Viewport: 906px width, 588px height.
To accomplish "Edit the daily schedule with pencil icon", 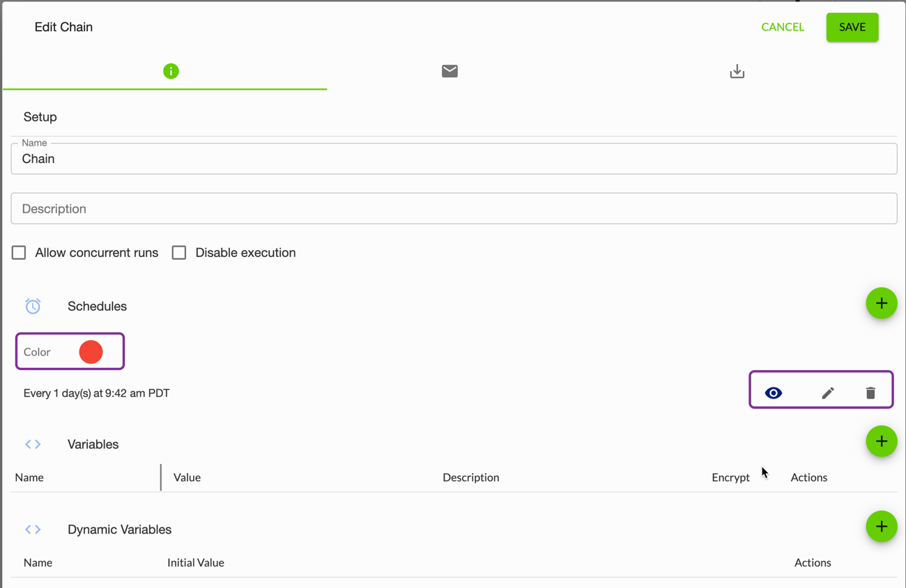I will coord(827,393).
